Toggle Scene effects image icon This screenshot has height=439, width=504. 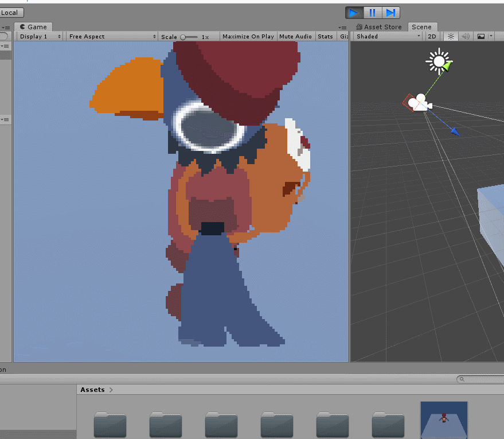[x=481, y=36]
